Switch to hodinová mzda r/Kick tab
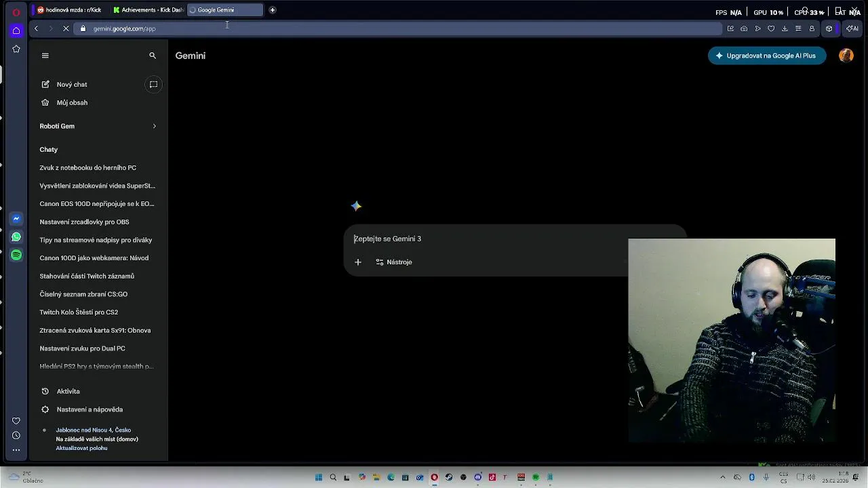 pyautogui.click(x=69, y=10)
